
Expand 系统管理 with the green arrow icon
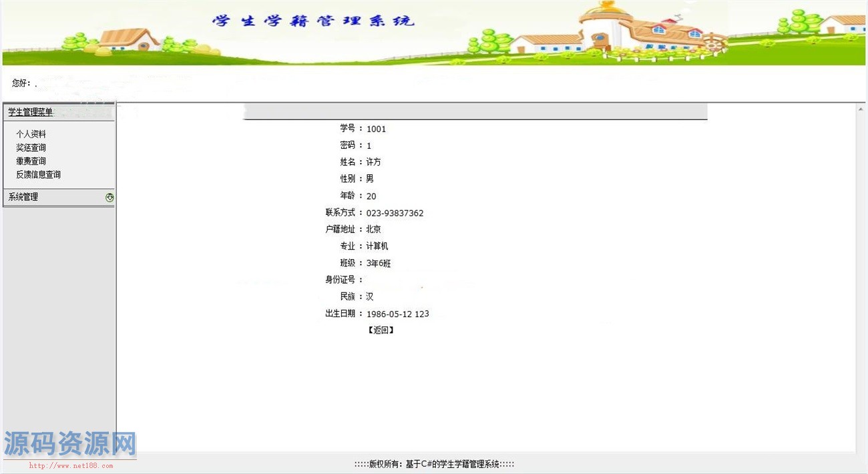(110, 198)
